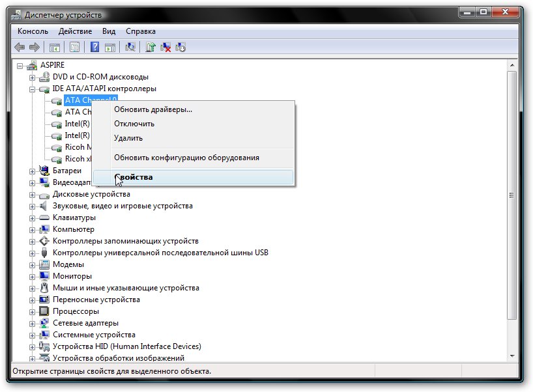Choose Обновить конфигурацию оборудования in context menu

(x=194, y=158)
